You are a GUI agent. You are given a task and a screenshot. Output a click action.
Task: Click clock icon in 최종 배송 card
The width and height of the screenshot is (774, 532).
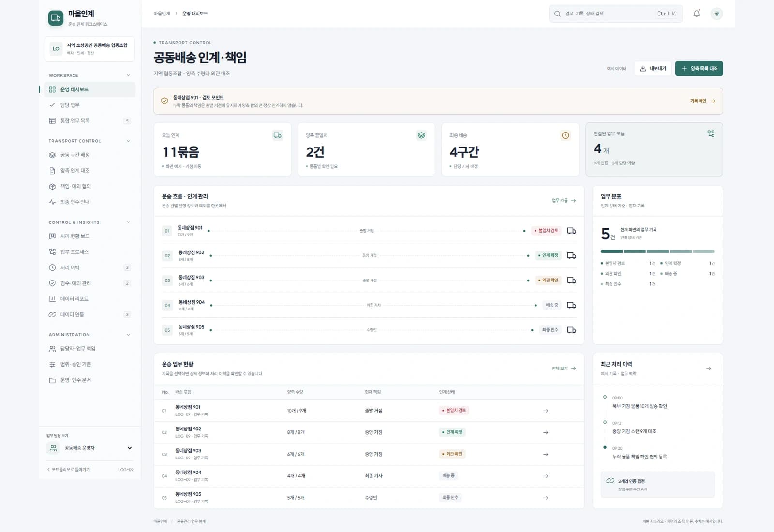tap(566, 135)
